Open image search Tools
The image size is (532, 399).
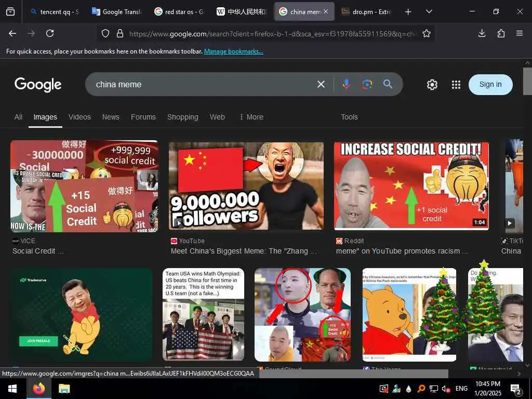[349, 117]
